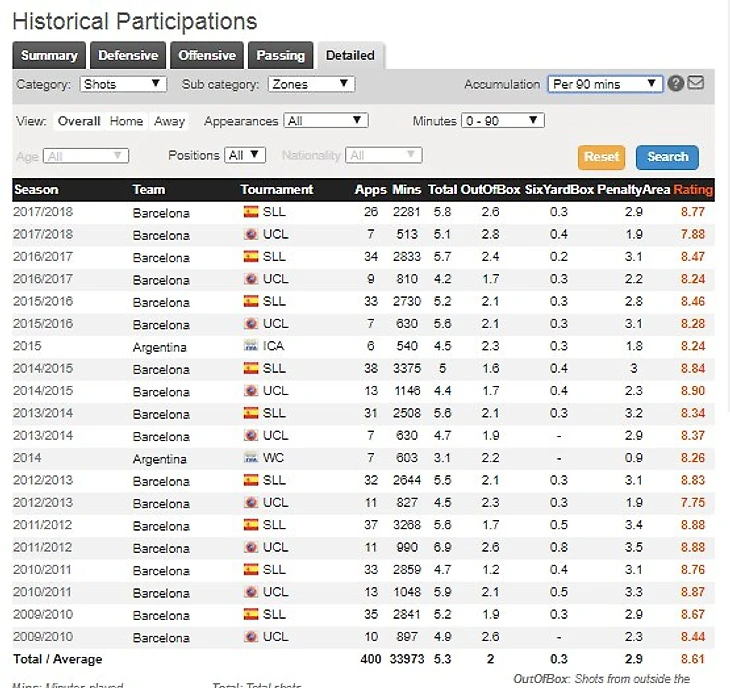Select the Overall view option
Viewport: 730px width, 688px height.
tap(79, 121)
